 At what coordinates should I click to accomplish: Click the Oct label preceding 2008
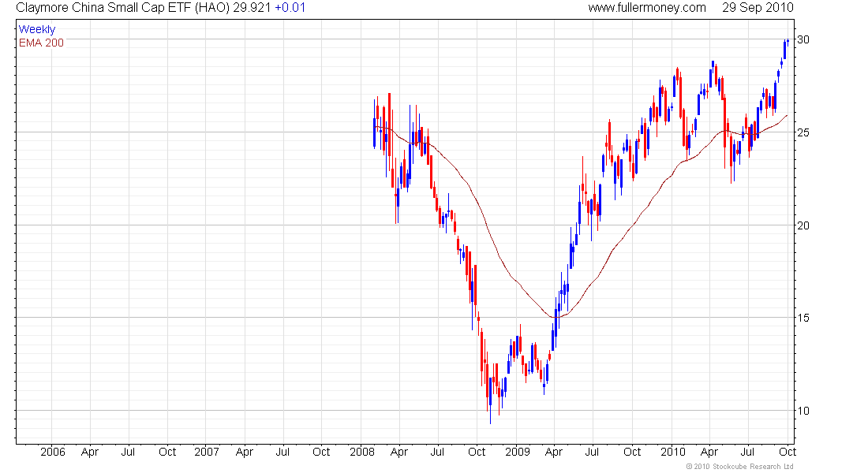[321, 452]
